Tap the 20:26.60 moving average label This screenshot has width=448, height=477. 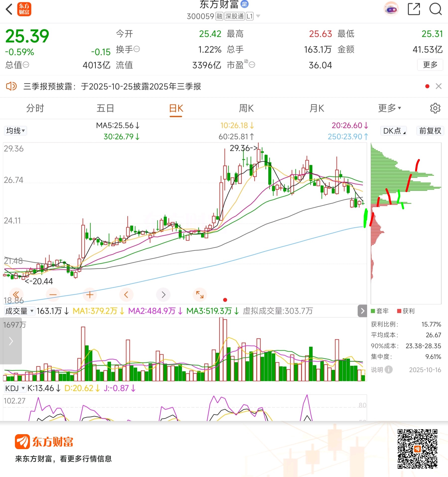(350, 125)
